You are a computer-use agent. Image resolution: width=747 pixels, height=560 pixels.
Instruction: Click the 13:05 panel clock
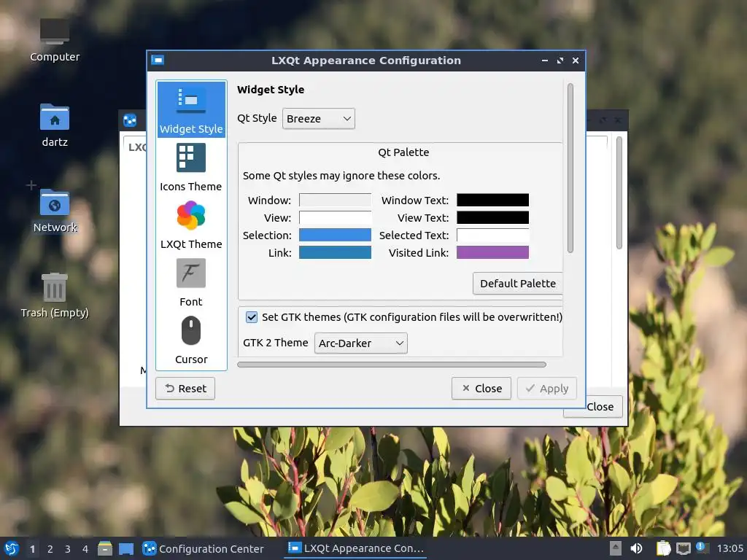729,548
